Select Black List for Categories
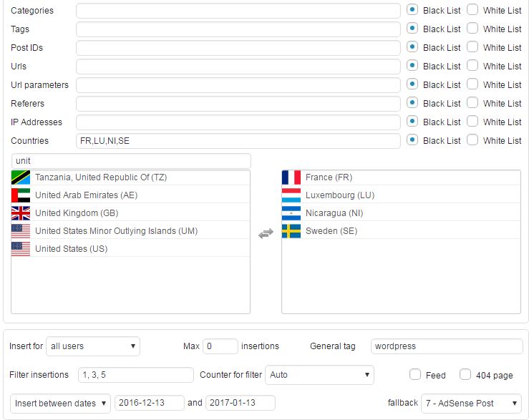The height and width of the screenshot is (420, 529). click(412, 10)
